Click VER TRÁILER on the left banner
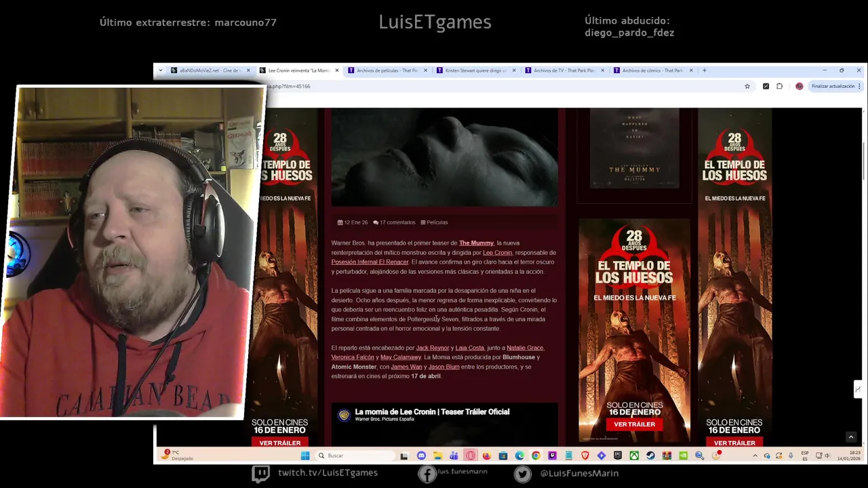Screen dimensions: 868x488 tap(279, 443)
